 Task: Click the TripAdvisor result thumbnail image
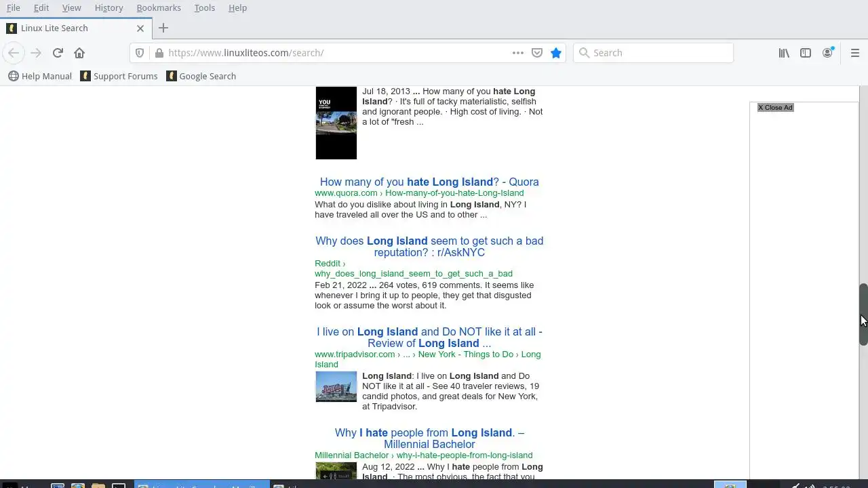[336, 386]
